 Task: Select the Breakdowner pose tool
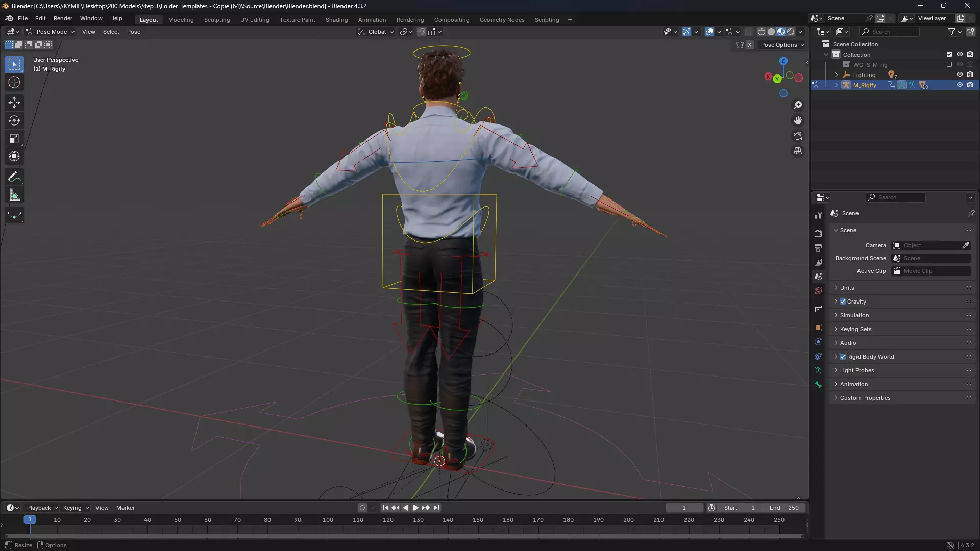[x=14, y=215]
